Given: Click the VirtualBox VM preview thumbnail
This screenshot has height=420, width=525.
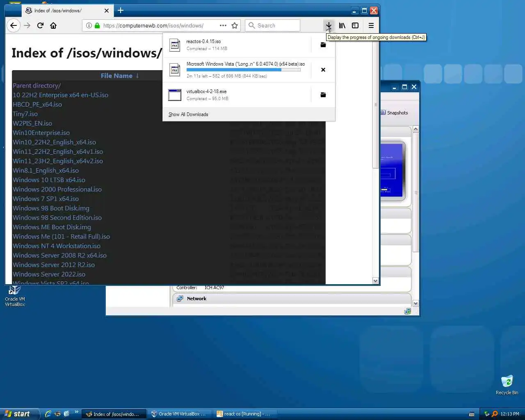Looking at the screenshot, I should click(393, 170).
